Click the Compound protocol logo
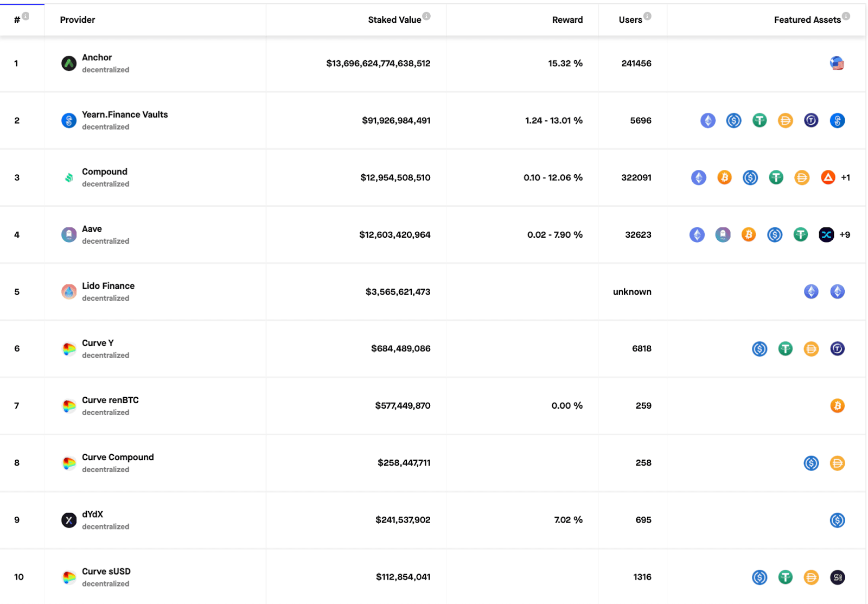This screenshot has height=604, width=868. coord(68,177)
